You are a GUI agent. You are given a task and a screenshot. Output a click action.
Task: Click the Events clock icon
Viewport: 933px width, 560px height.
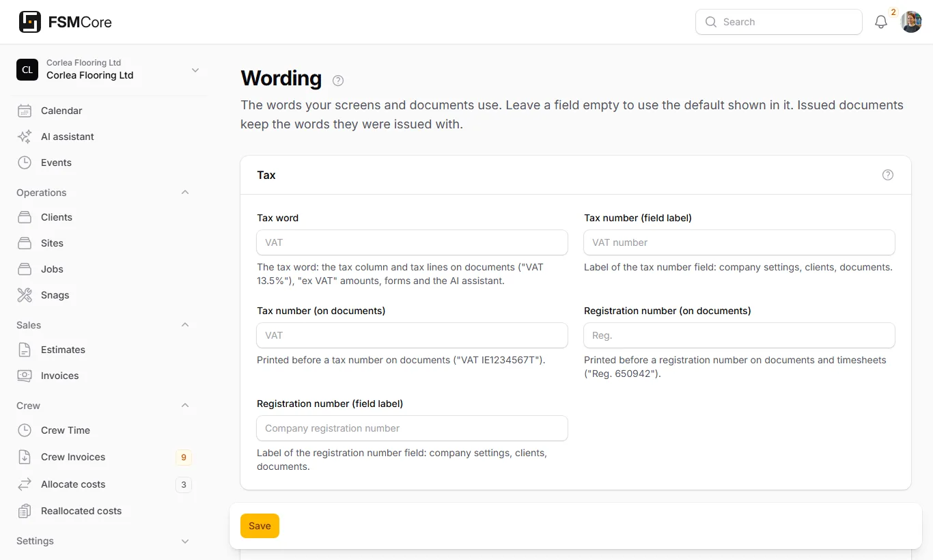pyautogui.click(x=25, y=163)
